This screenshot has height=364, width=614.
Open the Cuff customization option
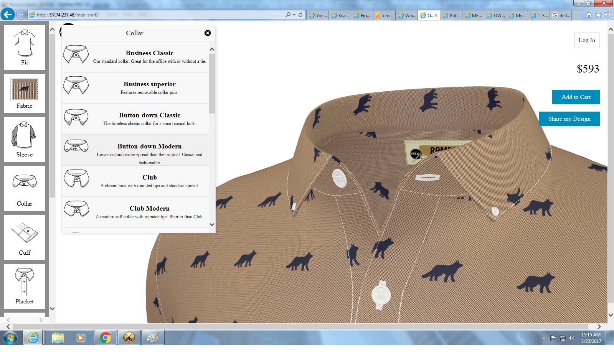tap(25, 237)
